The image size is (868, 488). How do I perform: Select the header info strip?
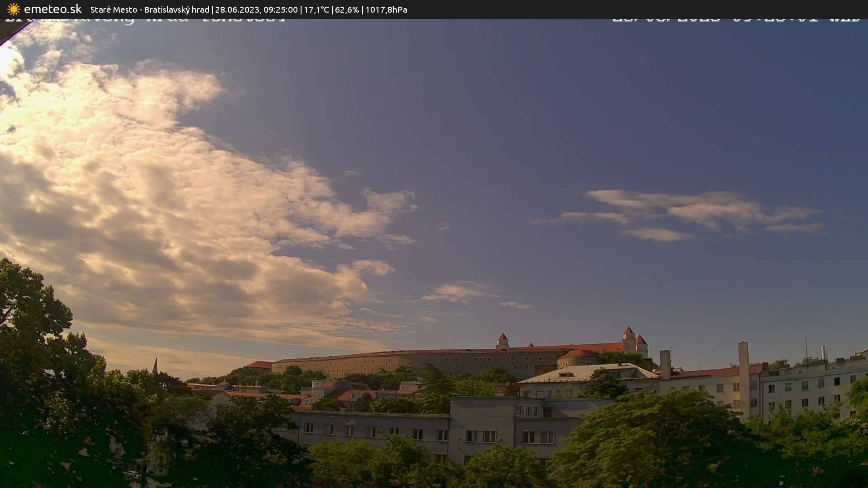coord(434,9)
